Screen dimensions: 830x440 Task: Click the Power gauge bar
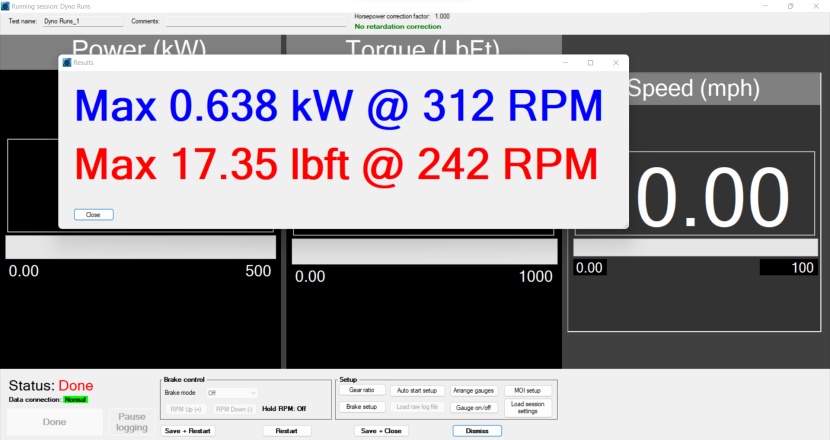[140, 247]
